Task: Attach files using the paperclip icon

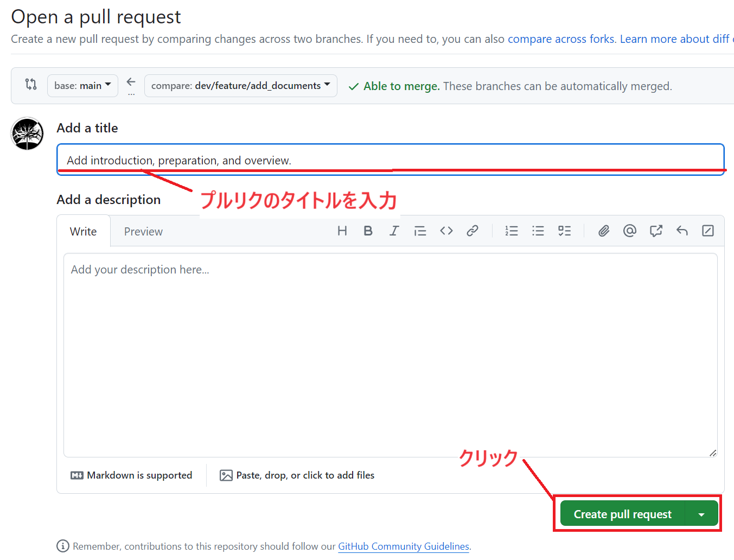Action: 603,231
